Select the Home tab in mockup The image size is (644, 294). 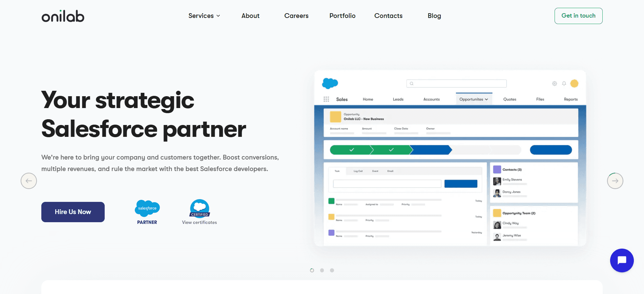point(368,99)
